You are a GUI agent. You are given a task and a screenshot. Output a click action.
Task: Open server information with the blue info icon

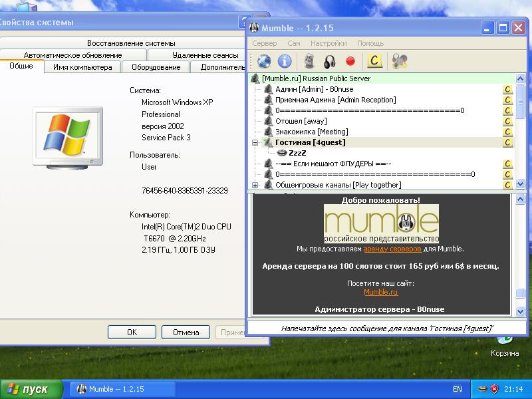(x=285, y=62)
